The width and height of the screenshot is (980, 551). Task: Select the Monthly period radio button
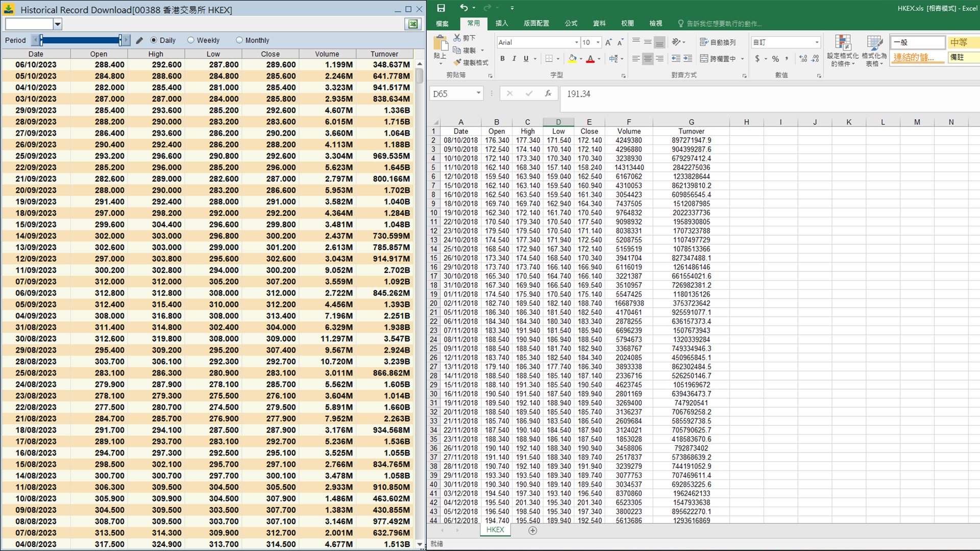click(x=239, y=40)
